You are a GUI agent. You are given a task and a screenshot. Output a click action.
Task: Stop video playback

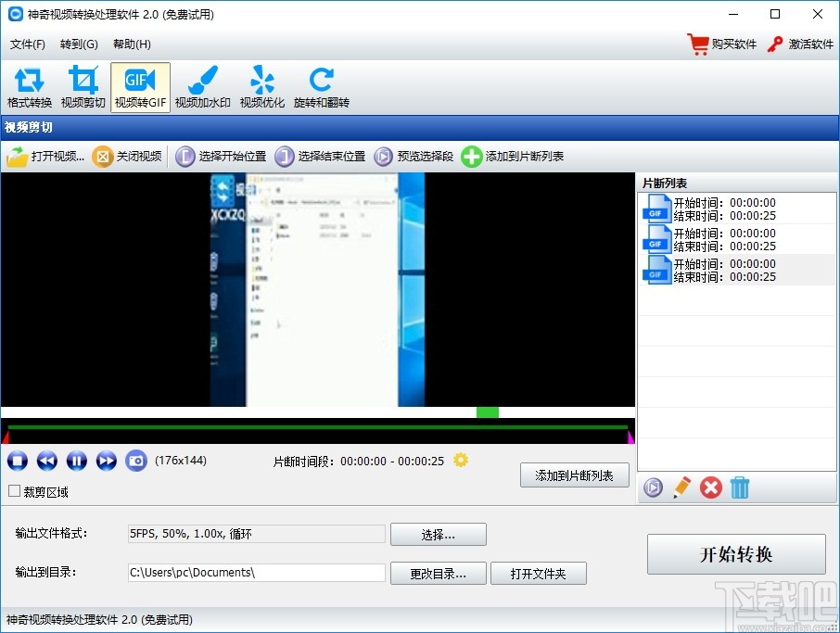tap(18, 461)
